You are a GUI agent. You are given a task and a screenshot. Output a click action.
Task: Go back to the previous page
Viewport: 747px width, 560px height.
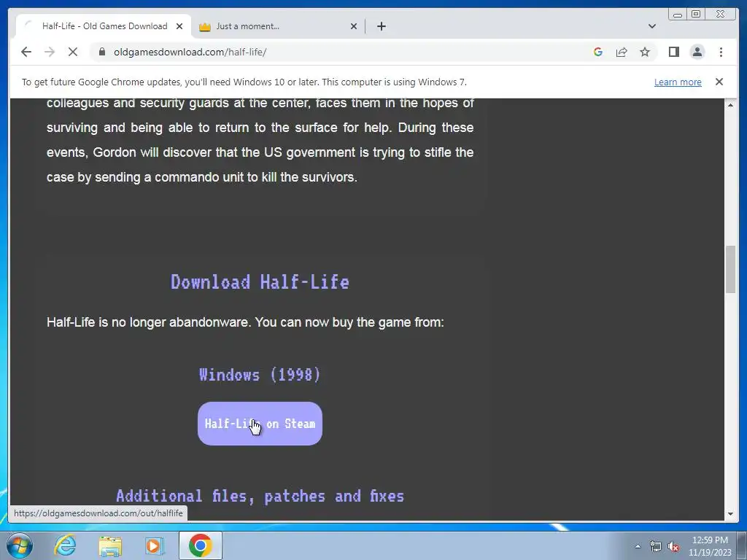(x=26, y=52)
